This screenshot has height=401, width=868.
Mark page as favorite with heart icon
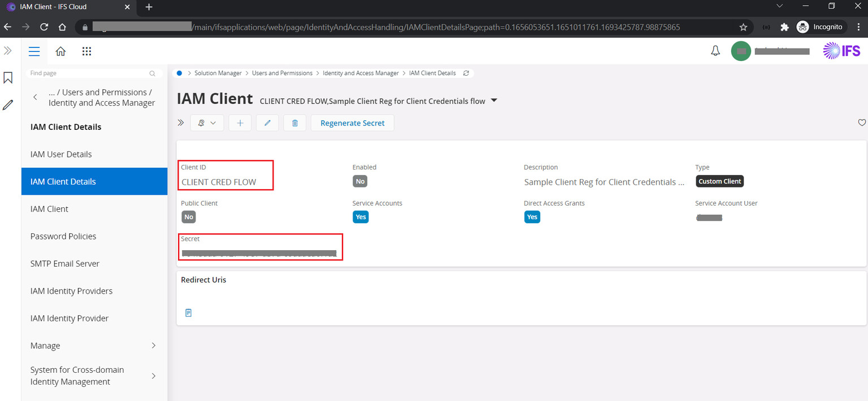coord(861,123)
